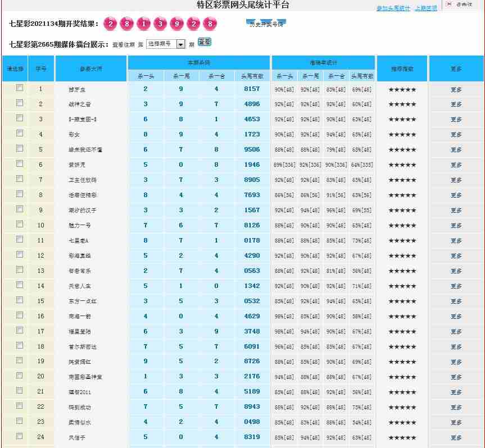Click the pink lottery ball numbered 3
This screenshot has height=448, width=485.
(160, 24)
